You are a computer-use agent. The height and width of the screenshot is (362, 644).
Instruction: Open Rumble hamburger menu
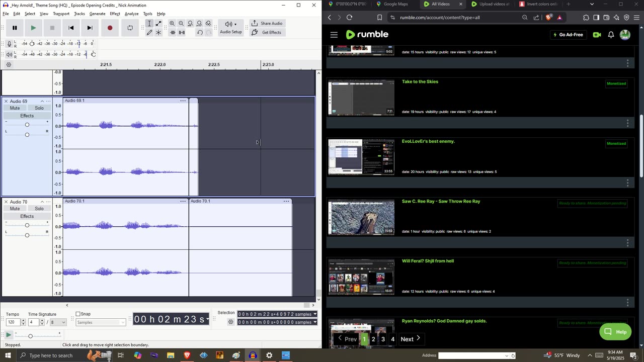[334, 35]
